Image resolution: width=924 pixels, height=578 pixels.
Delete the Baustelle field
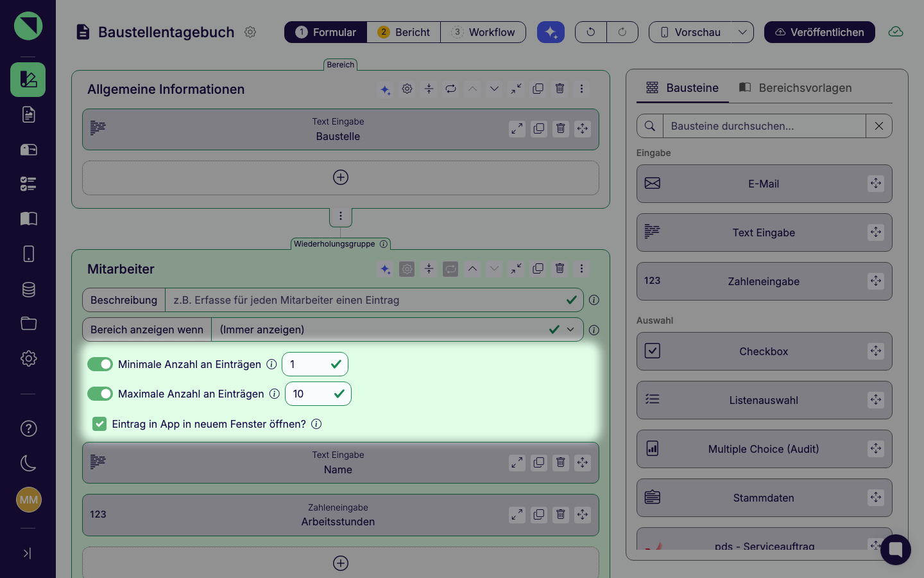561,128
